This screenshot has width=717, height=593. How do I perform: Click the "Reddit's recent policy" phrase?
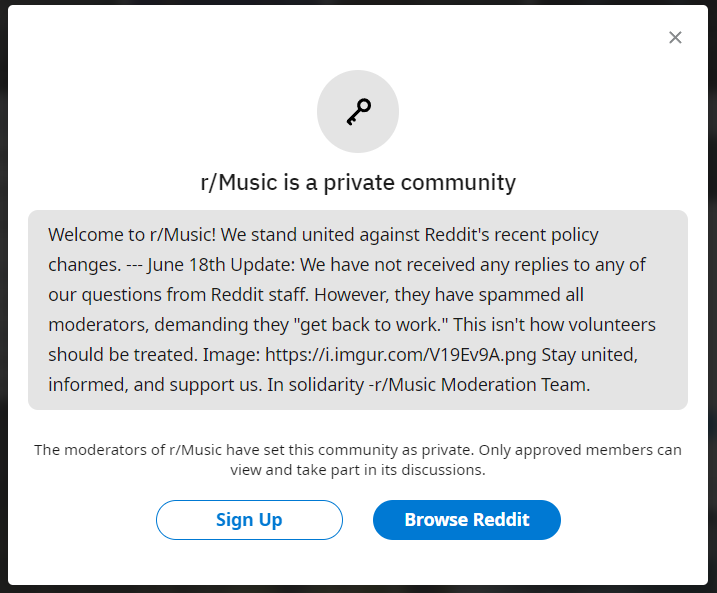(x=512, y=235)
